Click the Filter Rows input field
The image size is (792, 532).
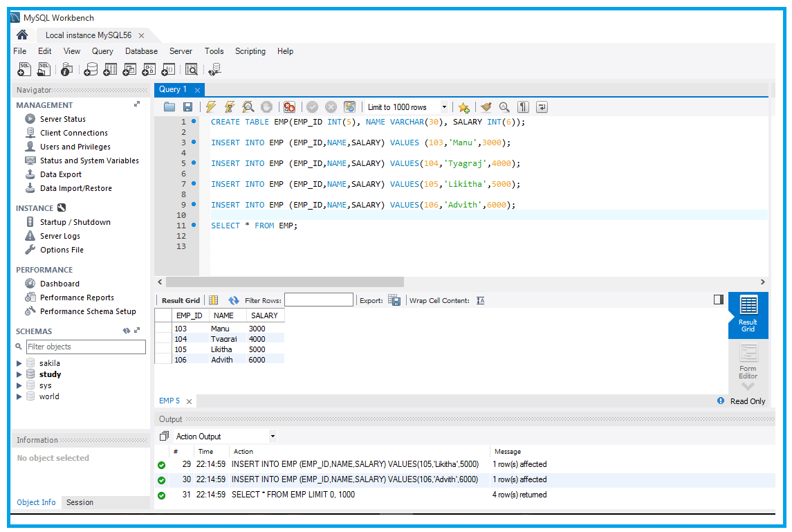[x=318, y=300]
